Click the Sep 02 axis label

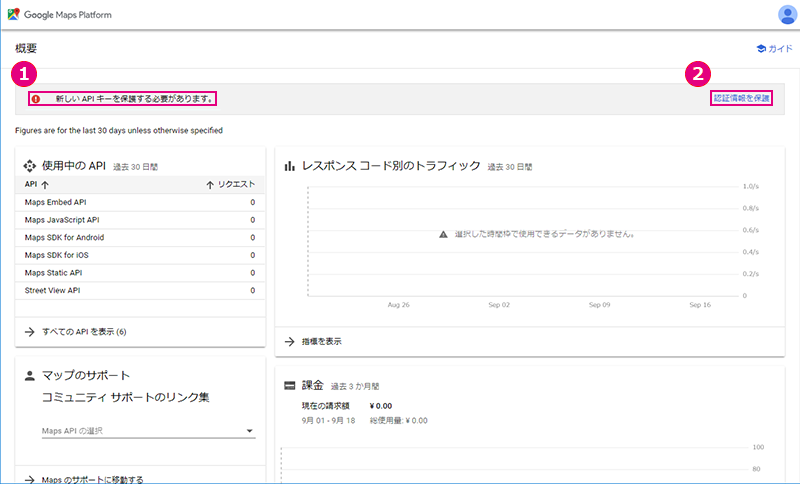[499, 305]
